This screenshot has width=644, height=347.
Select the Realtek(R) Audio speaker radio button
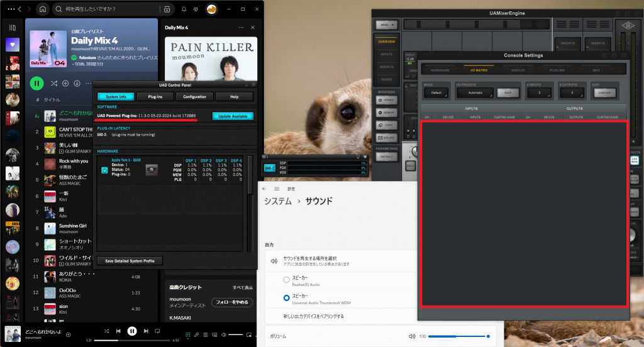tap(287, 279)
